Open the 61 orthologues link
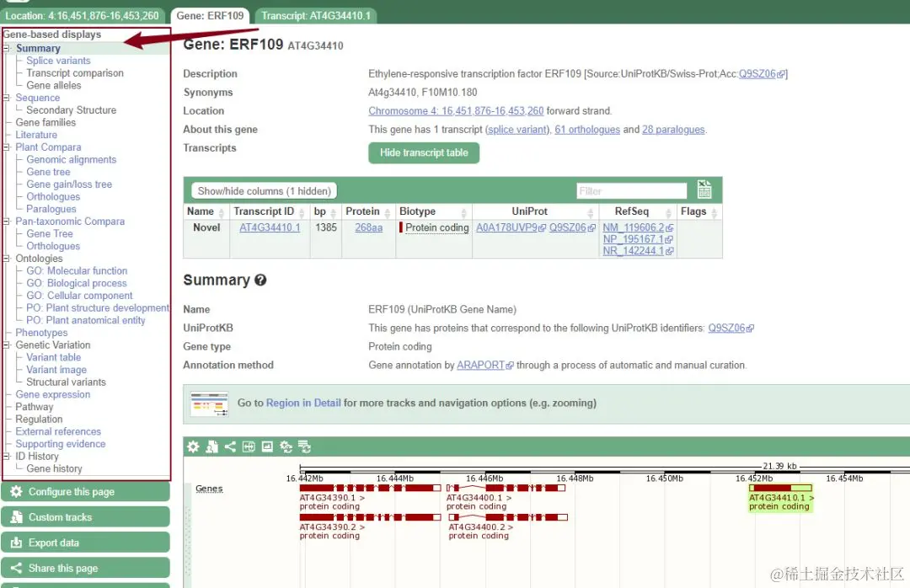Viewport: 910px width, 588px height. [586, 130]
